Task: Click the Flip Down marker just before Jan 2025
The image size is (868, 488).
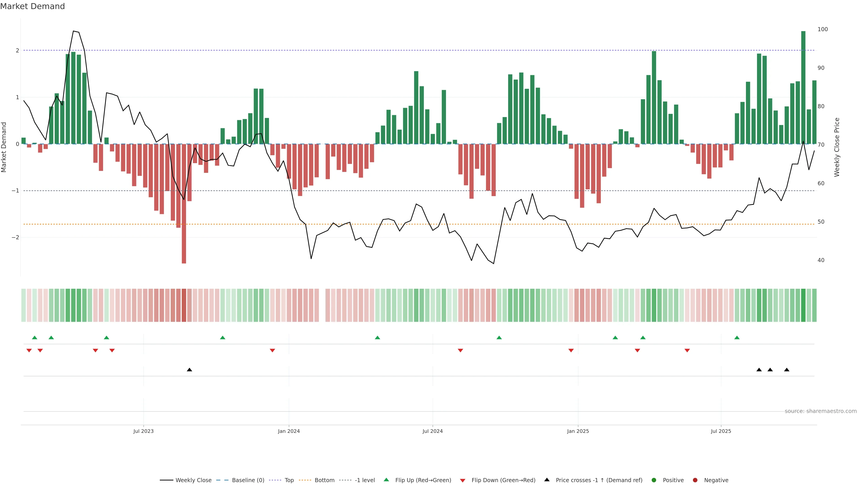Action: tap(571, 351)
